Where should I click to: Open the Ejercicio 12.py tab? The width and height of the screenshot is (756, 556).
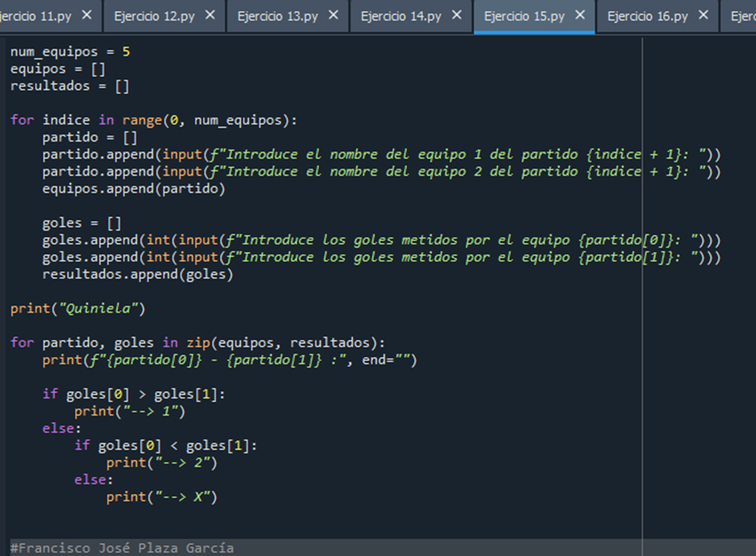(154, 16)
